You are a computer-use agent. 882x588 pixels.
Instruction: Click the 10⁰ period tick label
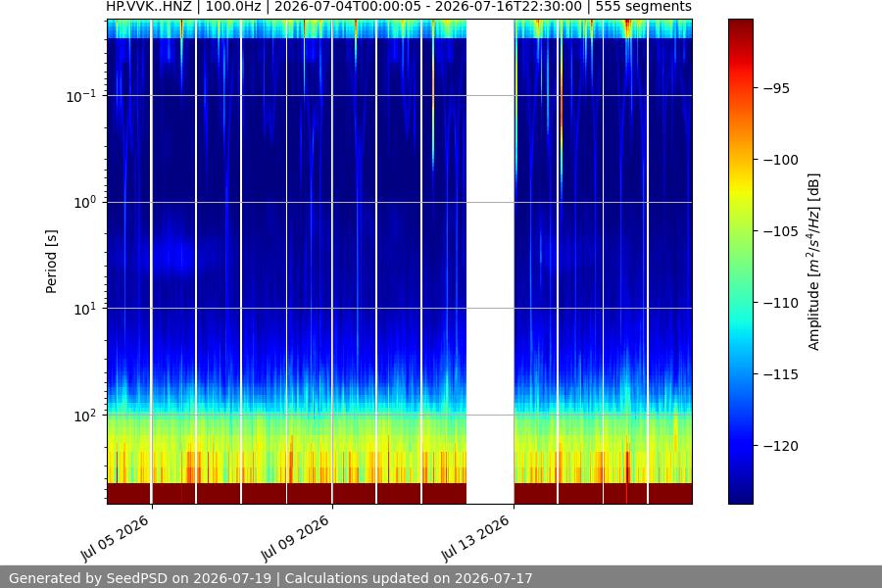pos(85,203)
